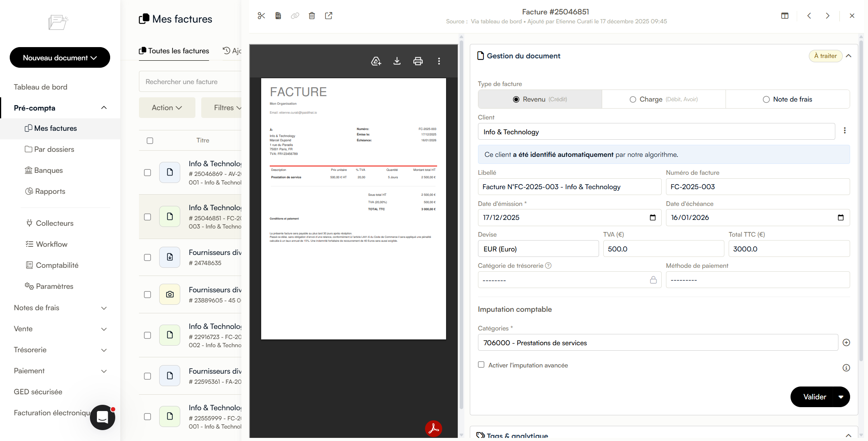868x441 pixels.
Task: Open invoice in new window icon
Action: [x=329, y=16]
